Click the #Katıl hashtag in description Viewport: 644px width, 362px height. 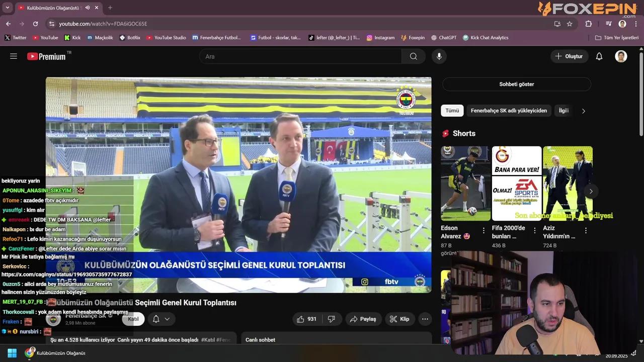tap(208, 340)
